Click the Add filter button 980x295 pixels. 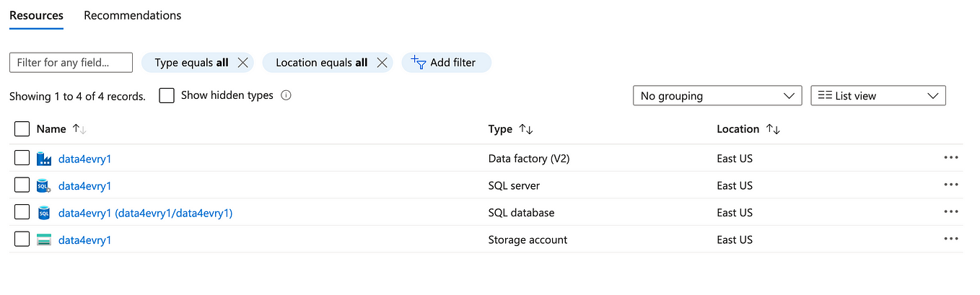(445, 63)
